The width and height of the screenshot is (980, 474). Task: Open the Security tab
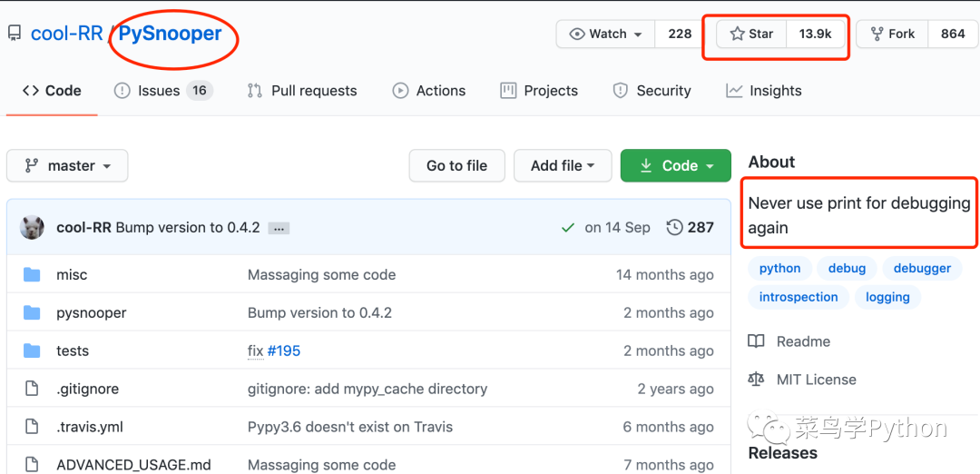652,91
